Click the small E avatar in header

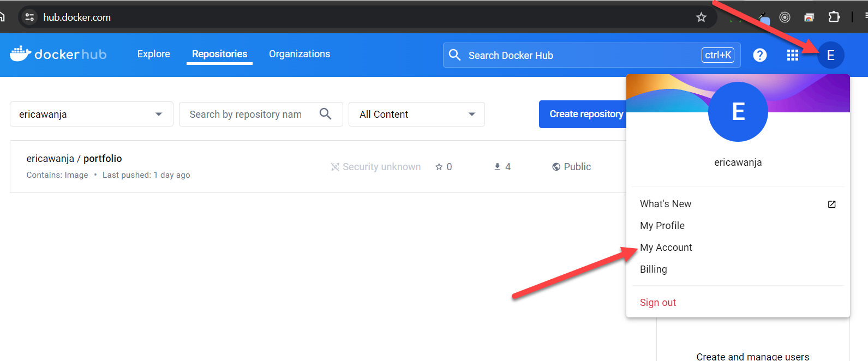pos(831,55)
